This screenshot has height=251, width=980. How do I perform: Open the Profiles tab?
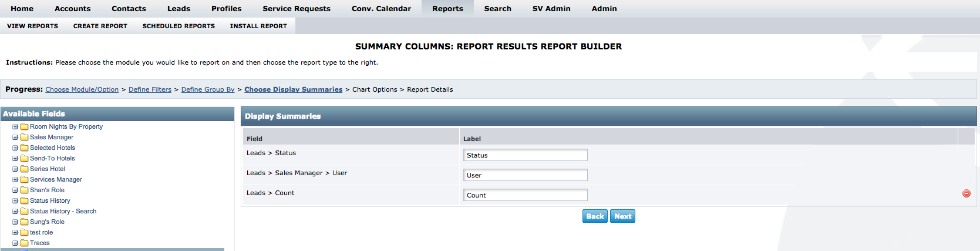pos(226,8)
